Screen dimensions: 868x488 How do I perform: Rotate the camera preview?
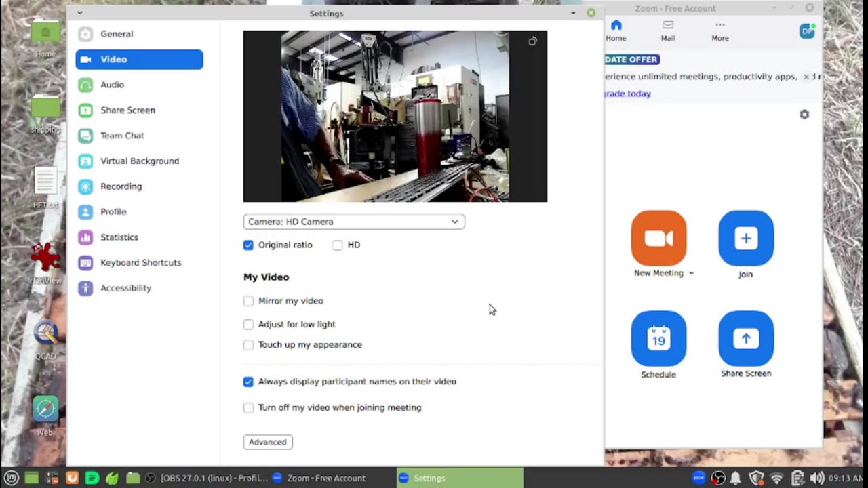[533, 41]
